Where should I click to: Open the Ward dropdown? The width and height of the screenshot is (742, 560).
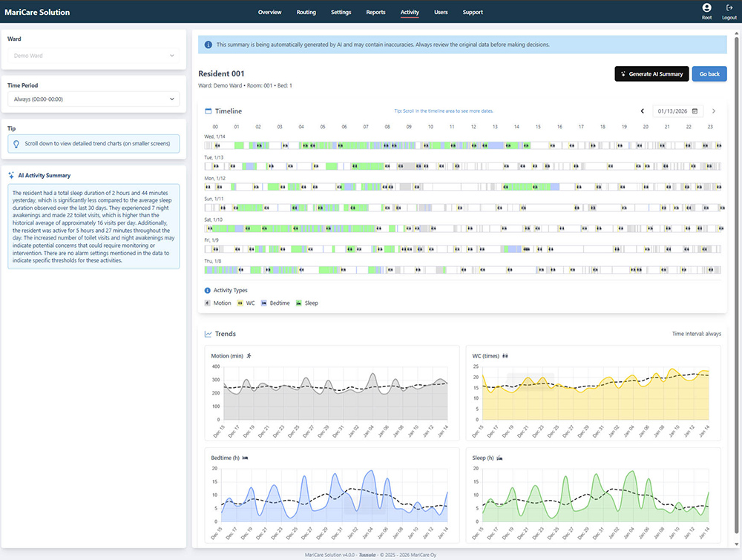93,56
